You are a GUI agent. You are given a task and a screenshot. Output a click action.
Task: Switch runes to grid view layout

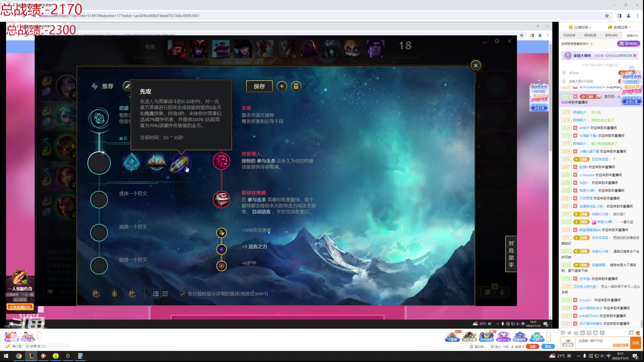[165, 294]
